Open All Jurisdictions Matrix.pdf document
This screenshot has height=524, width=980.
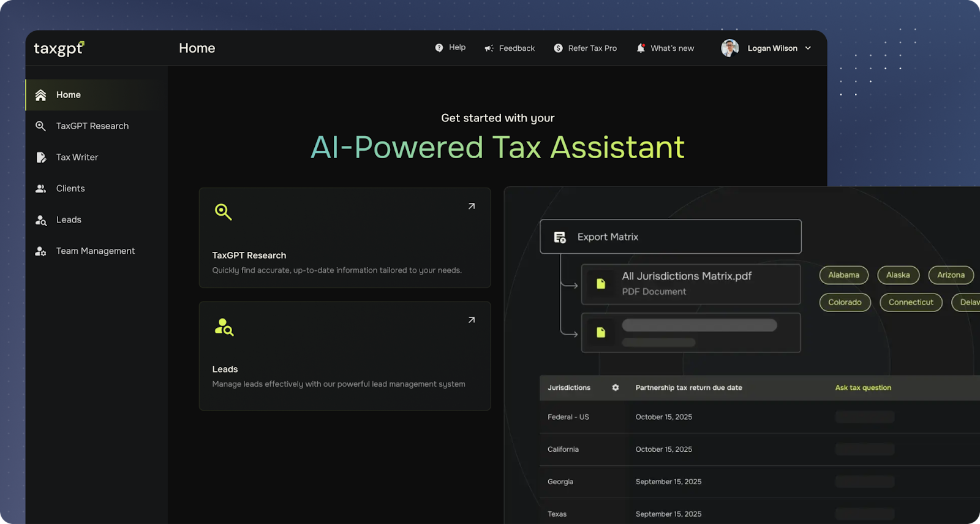click(691, 284)
